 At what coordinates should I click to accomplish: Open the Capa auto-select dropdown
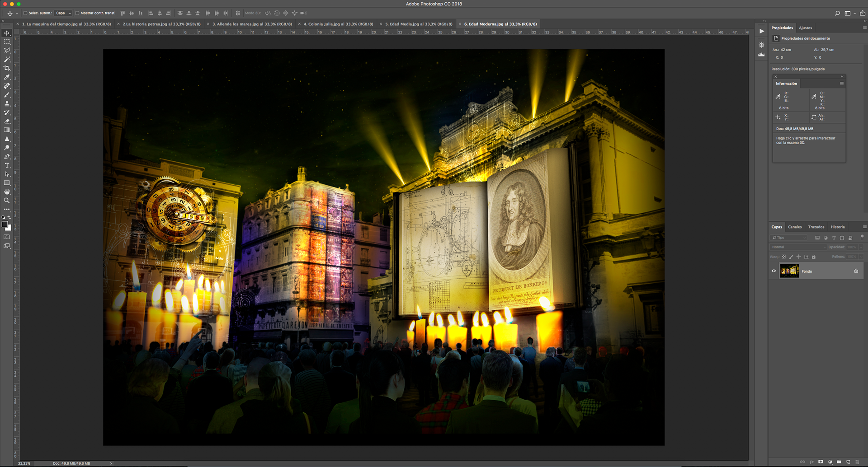[x=63, y=13]
